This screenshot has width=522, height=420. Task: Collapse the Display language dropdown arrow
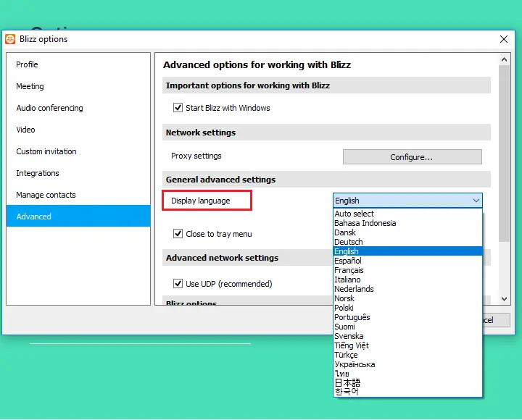point(476,201)
